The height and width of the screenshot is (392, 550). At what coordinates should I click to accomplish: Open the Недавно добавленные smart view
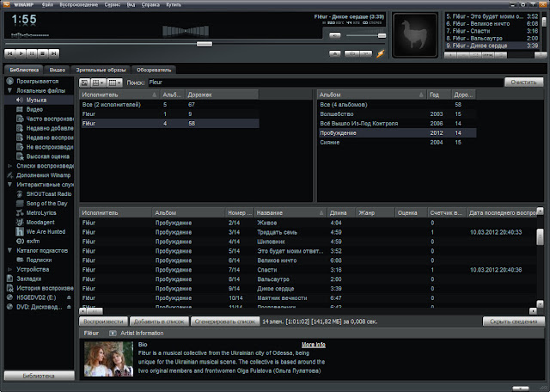(x=45, y=128)
